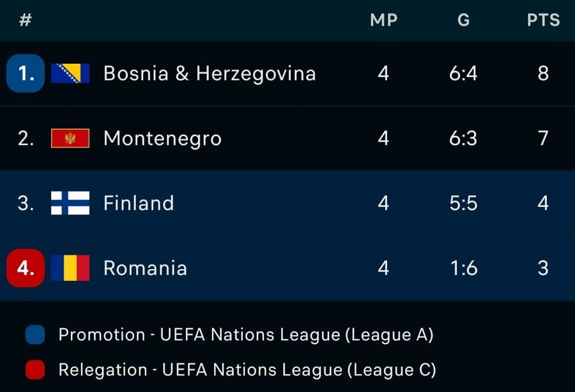Click the Relegation - UEFA Nations League (League C) text
575x392 pixels.
coord(247,370)
